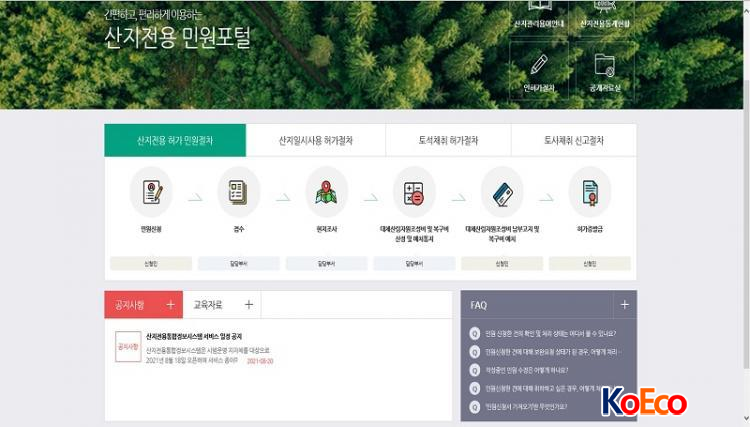Expand 교육자료 using the plus sign
This screenshot has height=427, width=750.
click(x=249, y=305)
